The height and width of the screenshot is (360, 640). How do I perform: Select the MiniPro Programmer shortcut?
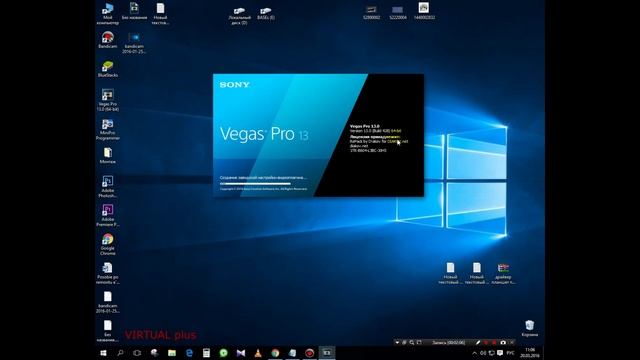click(x=108, y=129)
